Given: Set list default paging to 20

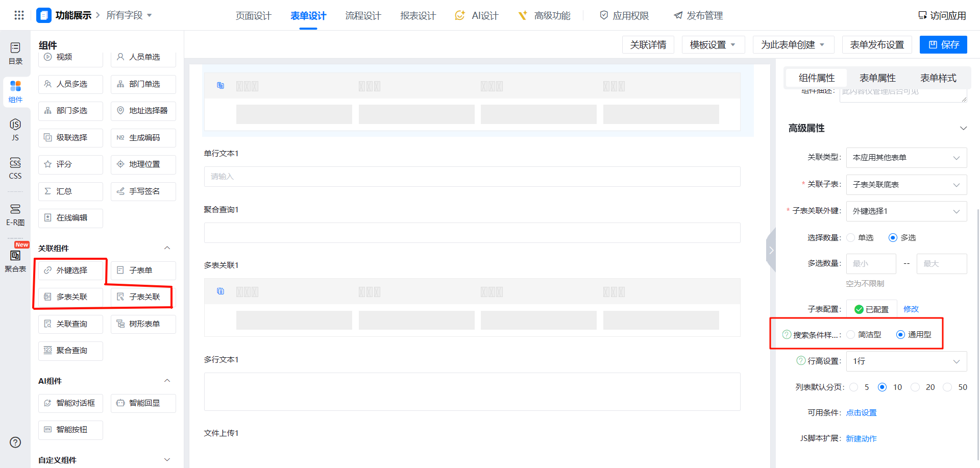Looking at the screenshot, I should click(x=915, y=387).
